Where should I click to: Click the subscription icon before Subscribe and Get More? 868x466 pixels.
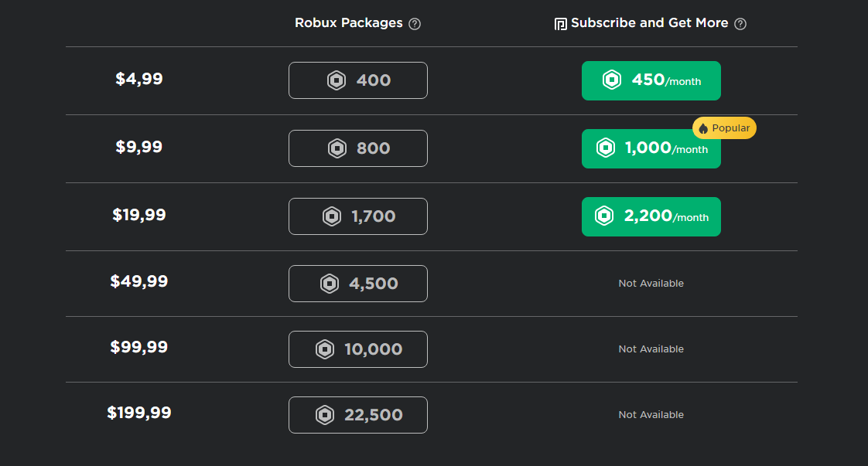561,24
